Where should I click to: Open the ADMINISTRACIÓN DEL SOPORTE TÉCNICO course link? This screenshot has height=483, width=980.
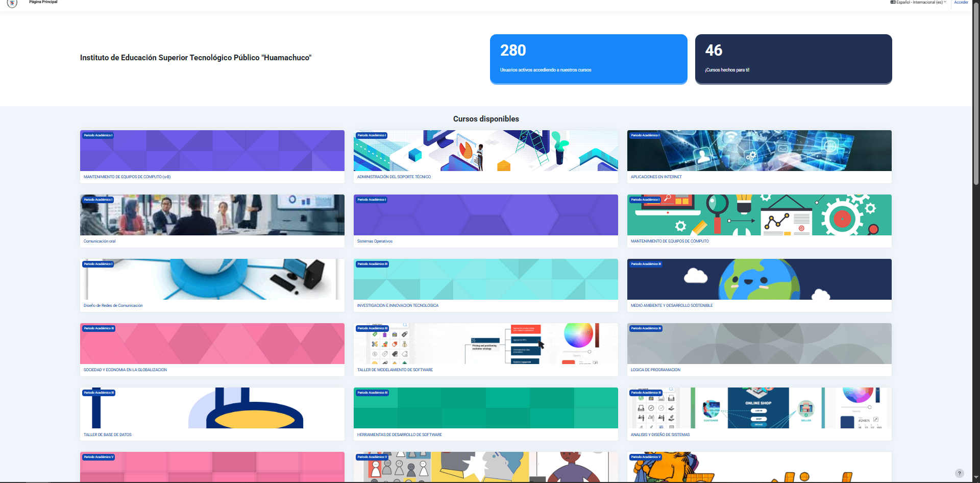(x=394, y=177)
